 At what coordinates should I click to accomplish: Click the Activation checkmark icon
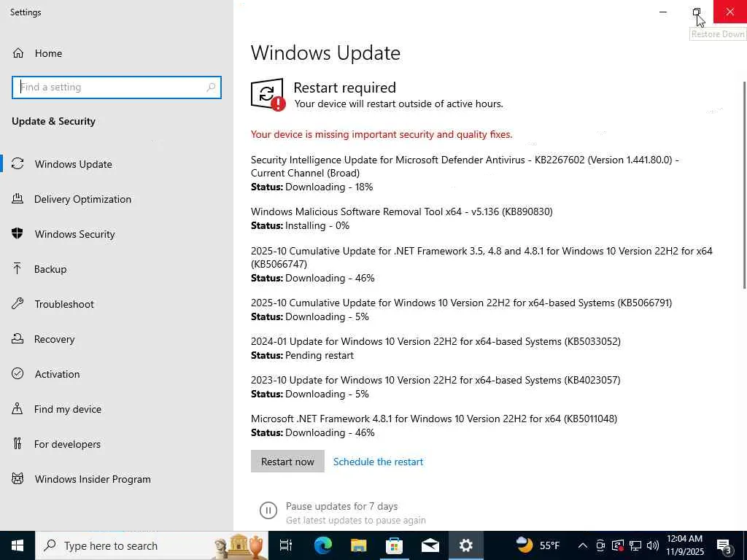tap(18, 373)
